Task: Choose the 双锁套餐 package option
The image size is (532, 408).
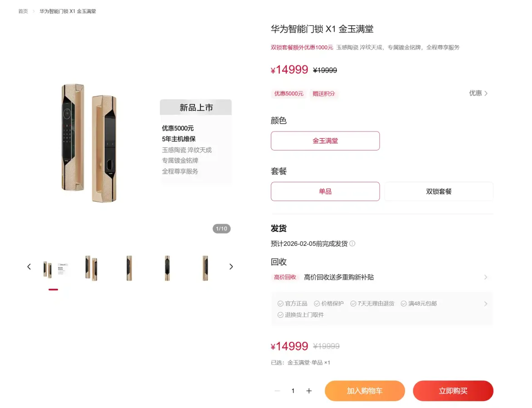Action: coord(439,191)
